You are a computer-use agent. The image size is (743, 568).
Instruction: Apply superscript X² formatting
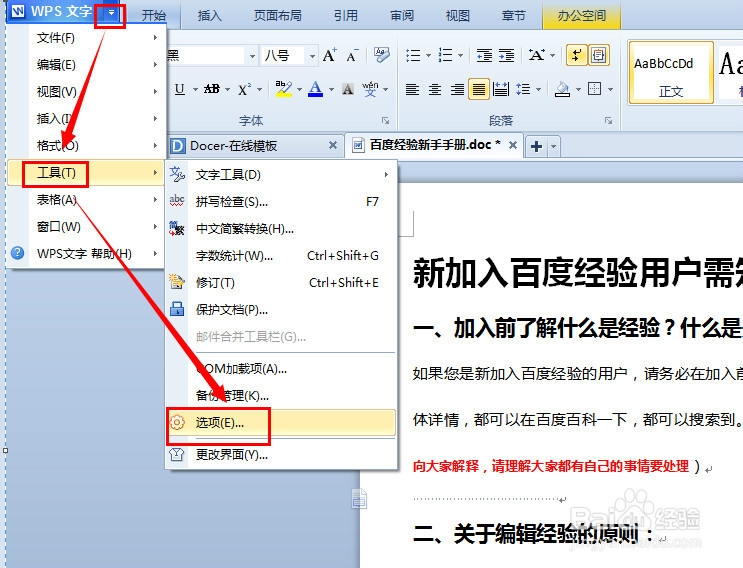point(245,89)
